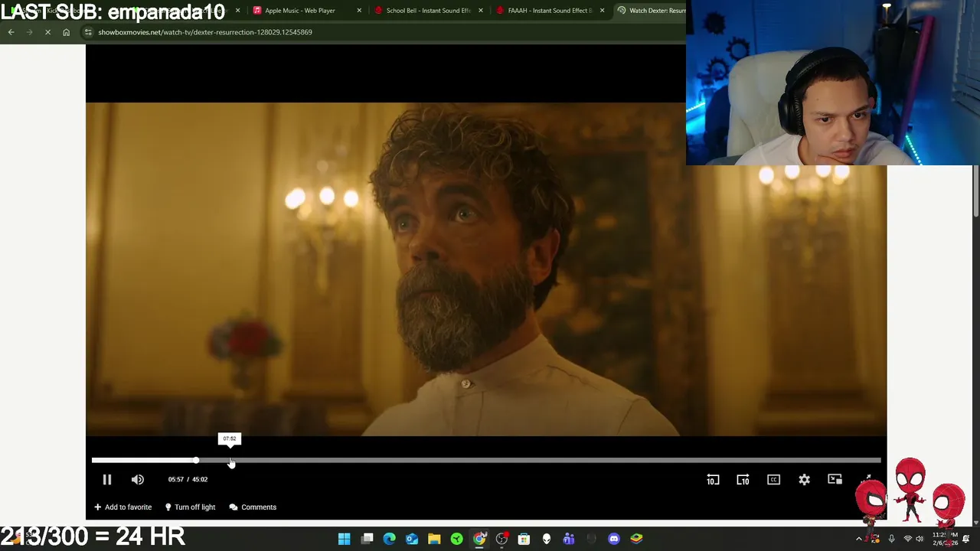
Task: Click the Chrome icon in the taskbar
Action: (479, 539)
